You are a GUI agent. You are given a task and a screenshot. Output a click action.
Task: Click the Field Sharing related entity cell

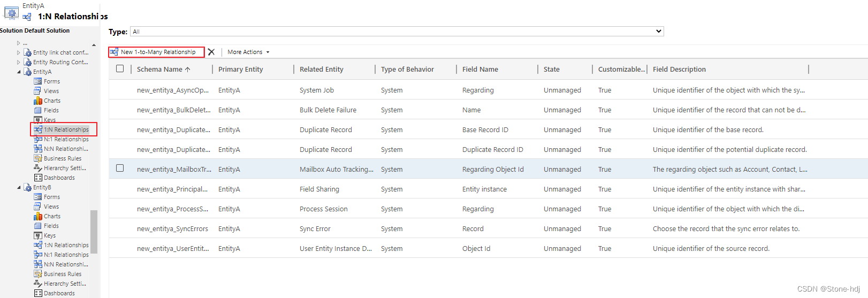(319, 189)
